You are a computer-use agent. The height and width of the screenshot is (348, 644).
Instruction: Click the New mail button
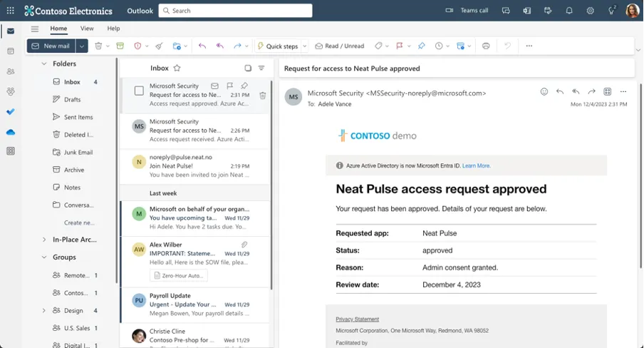51,46
